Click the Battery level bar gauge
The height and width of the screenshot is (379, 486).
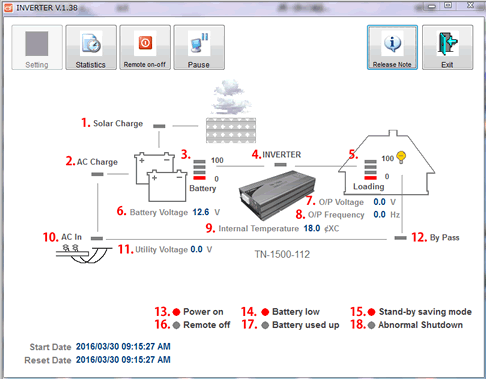coord(199,170)
